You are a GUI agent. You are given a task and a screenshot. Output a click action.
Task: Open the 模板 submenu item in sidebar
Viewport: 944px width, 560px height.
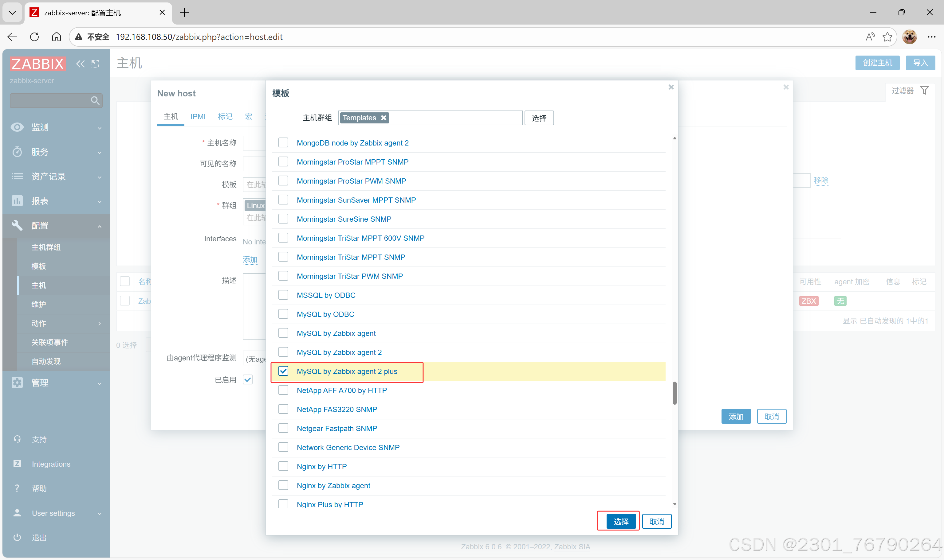(x=39, y=266)
